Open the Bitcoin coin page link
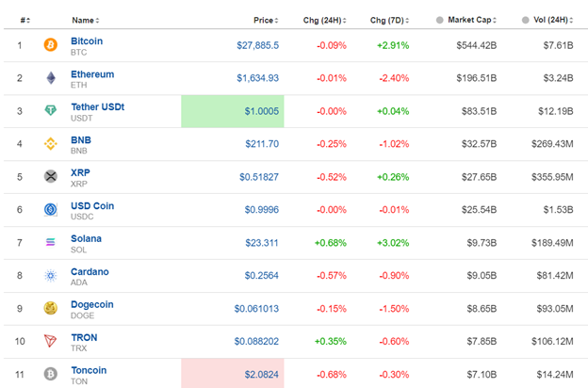Image resolution: width=588 pixels, height=388 pixels. (x=87, y=40)
